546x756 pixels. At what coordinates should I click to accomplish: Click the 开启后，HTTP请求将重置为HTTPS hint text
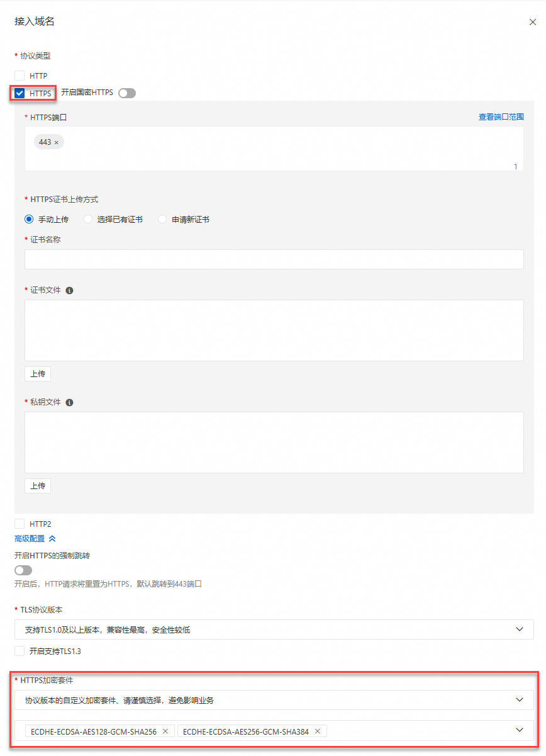[108, 584]
